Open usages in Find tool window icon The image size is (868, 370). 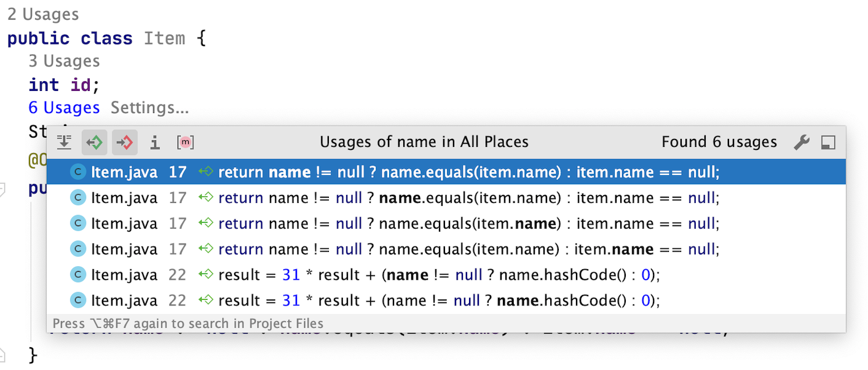pyautogui.click(x=828, y=143)
